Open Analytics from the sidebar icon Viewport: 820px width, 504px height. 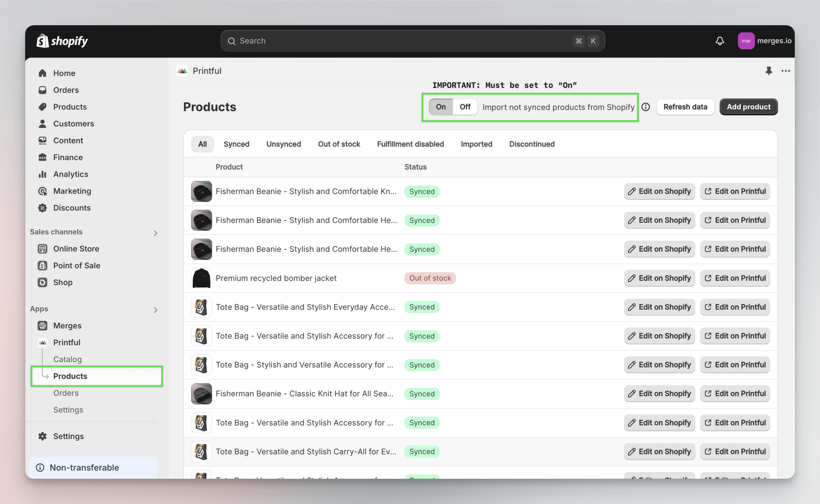[43, 174]
